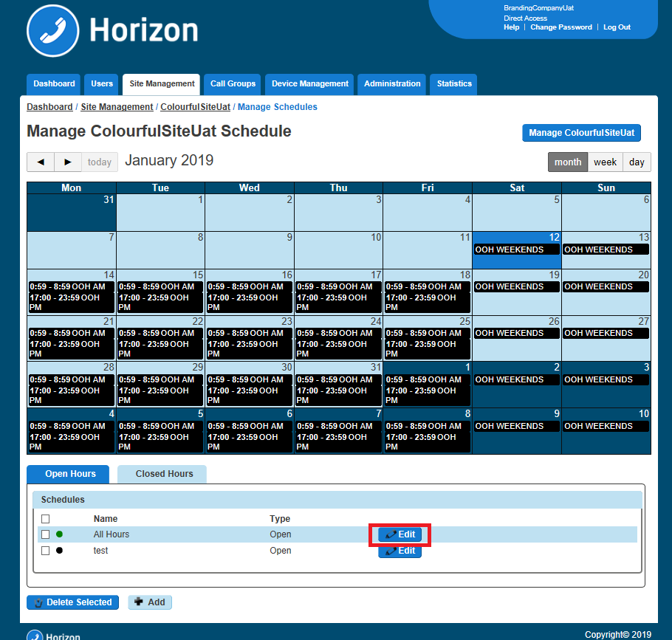Click Site Management in the breadcrumb

pos(117,106)
